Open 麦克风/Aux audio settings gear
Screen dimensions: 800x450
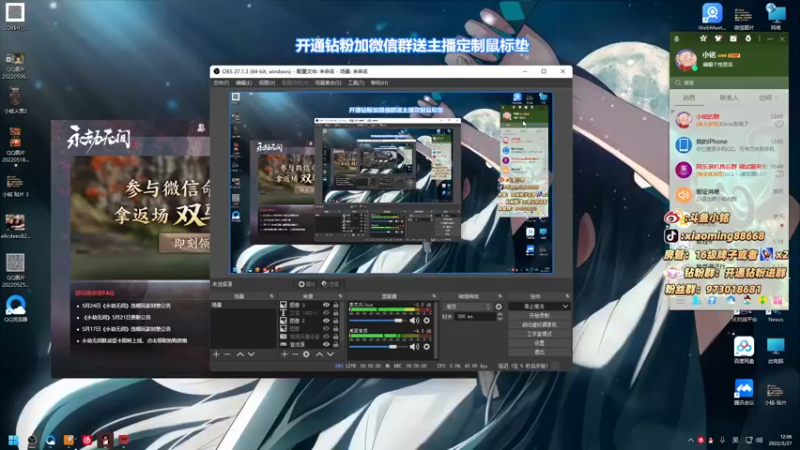427,320
